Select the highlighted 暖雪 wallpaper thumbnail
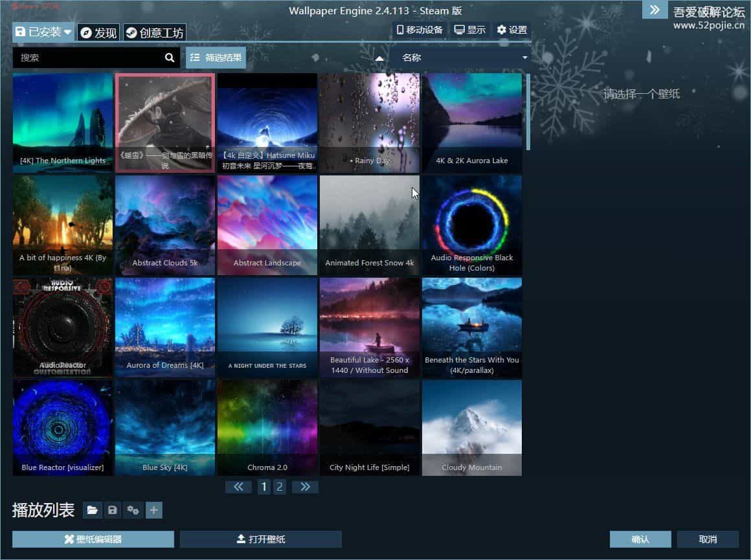Image resolution: width=751 pixels, height=560 pixels. pyautogui.click(x=164, y=123)
